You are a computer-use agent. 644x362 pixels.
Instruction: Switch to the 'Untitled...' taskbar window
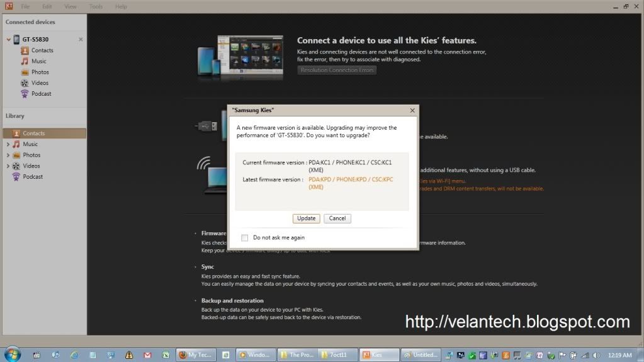point(421,354)
